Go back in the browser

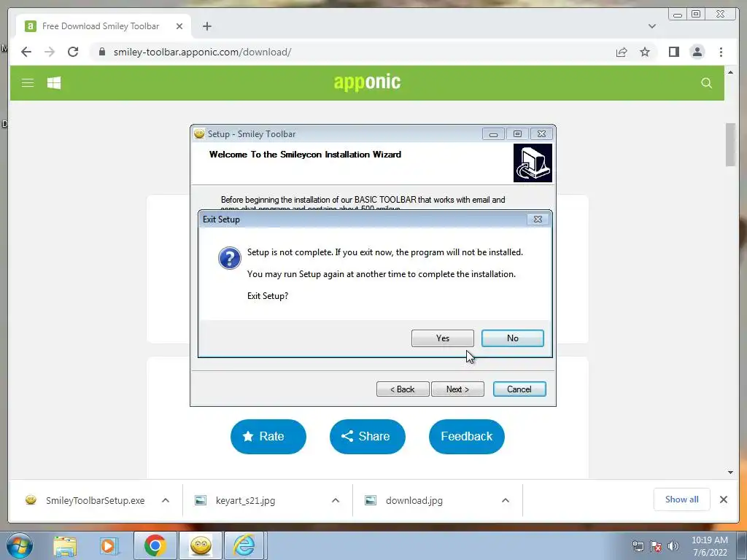point(26,52)
